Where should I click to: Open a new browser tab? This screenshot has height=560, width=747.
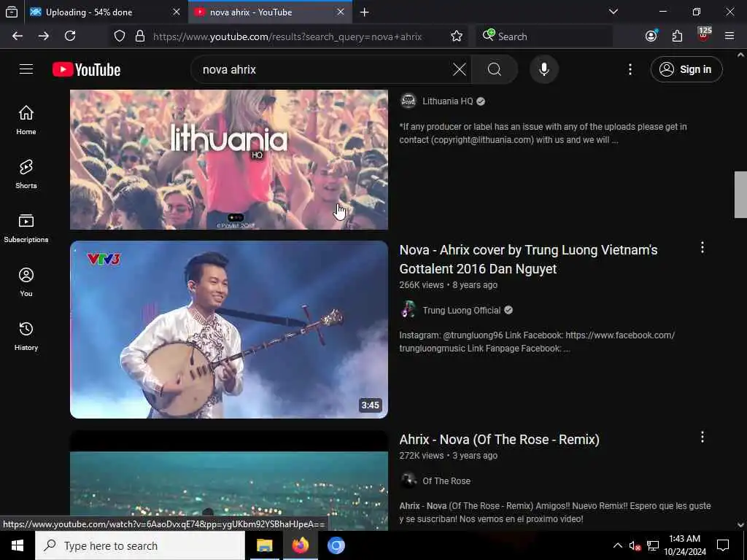click(x=365, y=12)
